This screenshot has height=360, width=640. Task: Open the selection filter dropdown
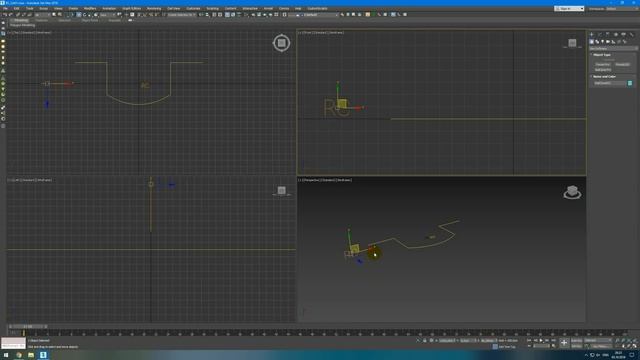tap(43, 14)
